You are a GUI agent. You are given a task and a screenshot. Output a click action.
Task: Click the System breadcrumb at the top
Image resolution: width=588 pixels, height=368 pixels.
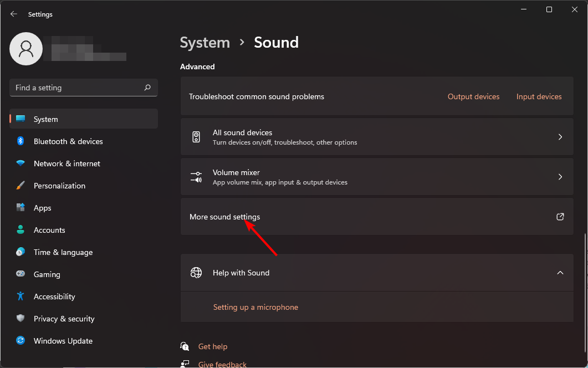pos(204,42)
